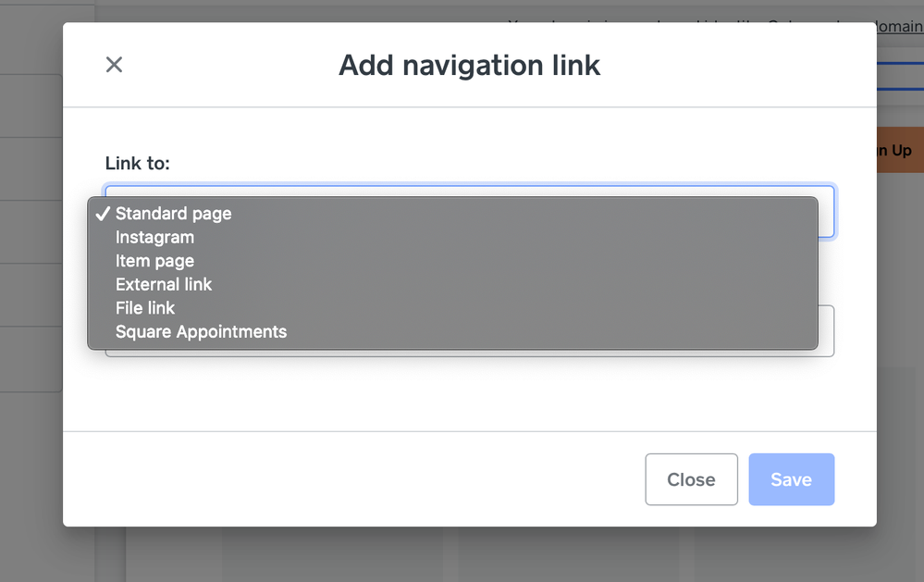Click the dimmed backdrop below the dialog
Image resolution: width=924 pixels, height=582 pixels.
pos(462,555)
